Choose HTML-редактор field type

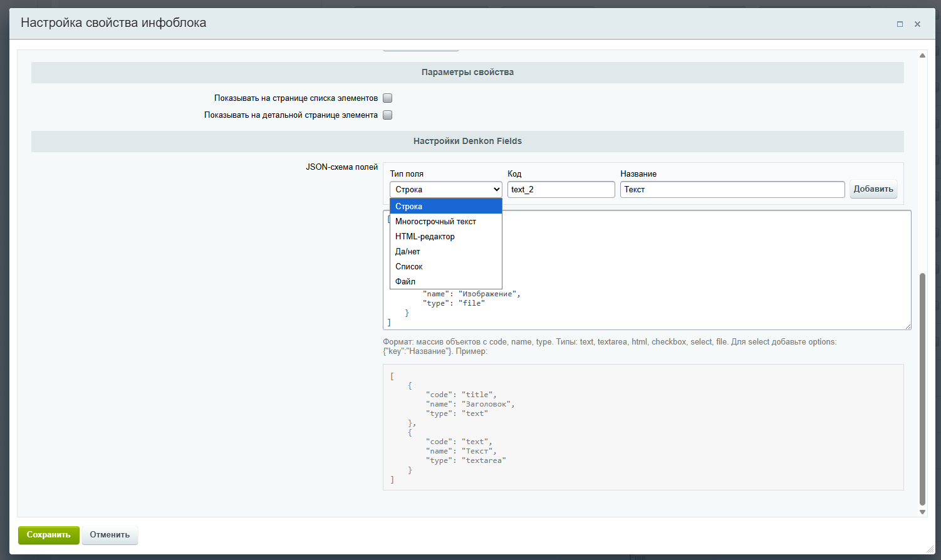[x=446, y=236]
